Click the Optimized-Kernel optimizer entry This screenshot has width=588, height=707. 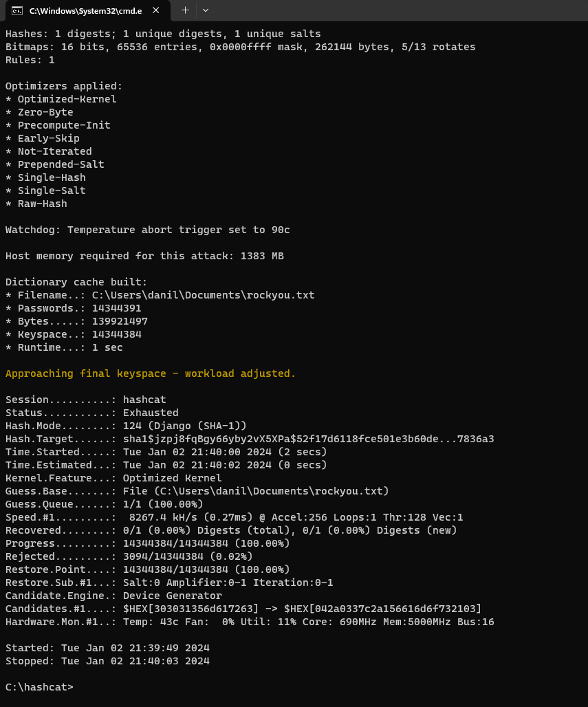pos(67,99)
